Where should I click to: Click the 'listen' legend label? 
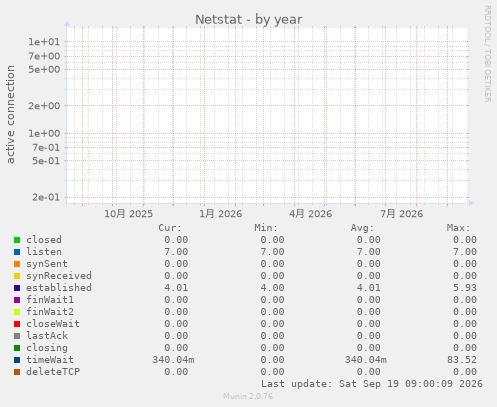coord(44,252)
